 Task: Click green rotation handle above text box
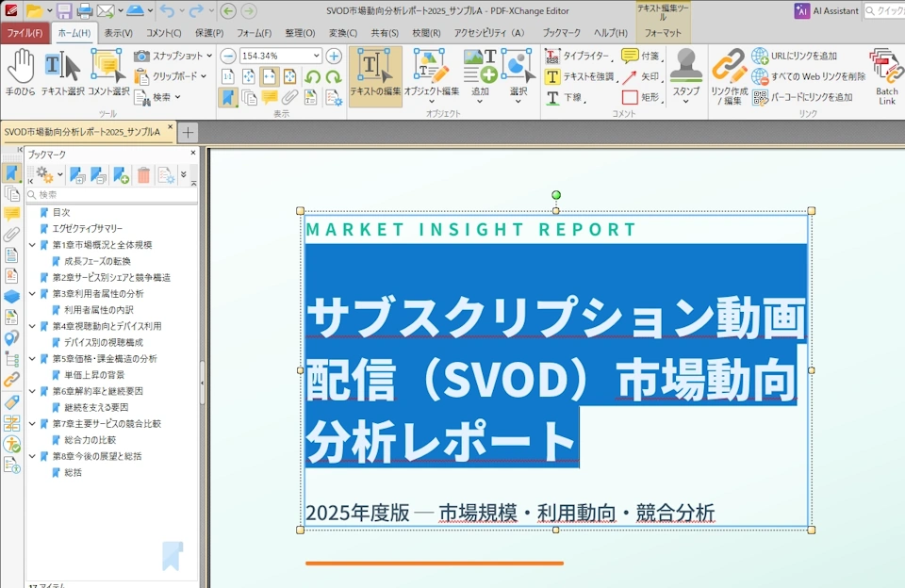(x=556, y=195)
